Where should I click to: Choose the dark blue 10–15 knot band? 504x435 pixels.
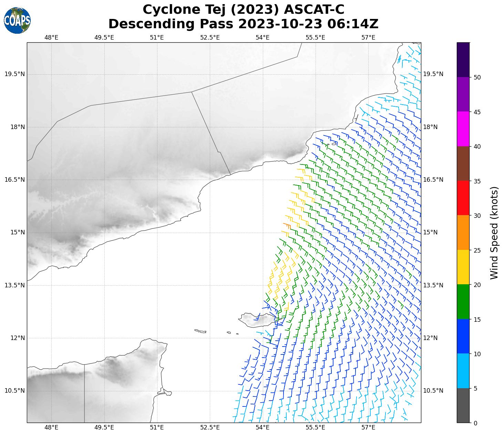pyautogui.click(x=463, y=336)
